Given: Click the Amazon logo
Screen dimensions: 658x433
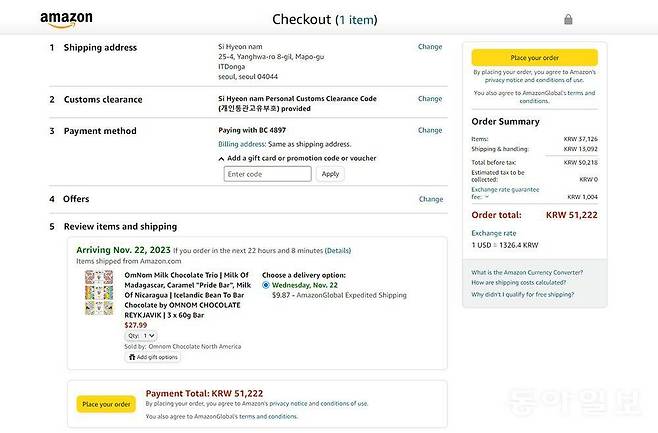Looking at the screenshot, I should click(x=66, y=19).
